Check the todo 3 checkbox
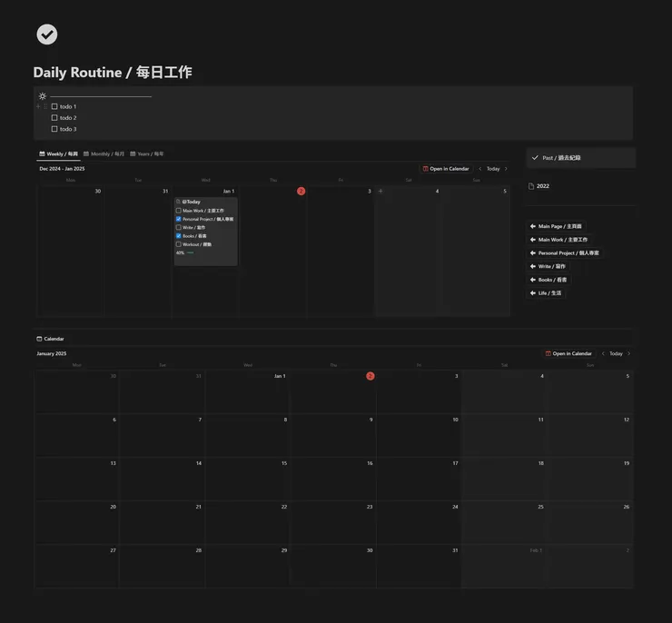Viewport: 672px width, 623px height. pos(54,129)
